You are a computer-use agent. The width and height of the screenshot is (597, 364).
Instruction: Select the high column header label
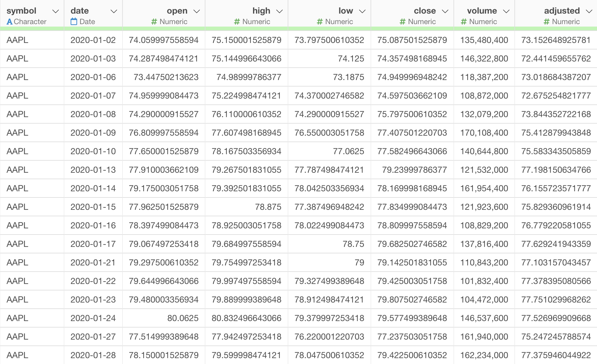point(261,11)
